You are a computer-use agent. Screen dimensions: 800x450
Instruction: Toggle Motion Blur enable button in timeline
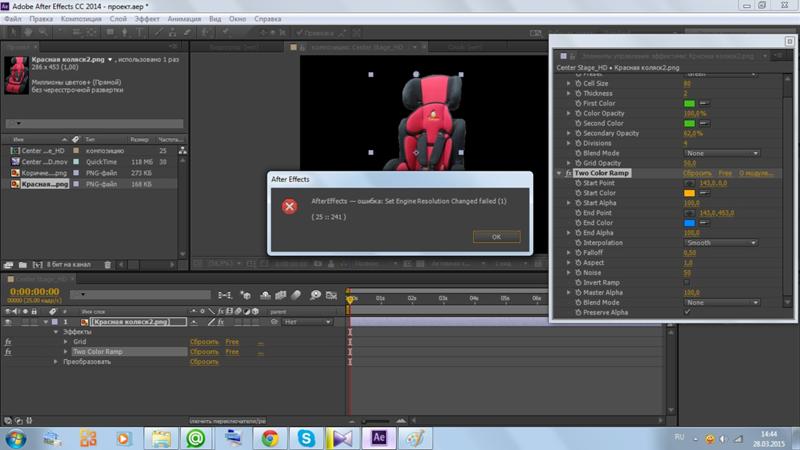pyautogui.click(x=296, y=295)
